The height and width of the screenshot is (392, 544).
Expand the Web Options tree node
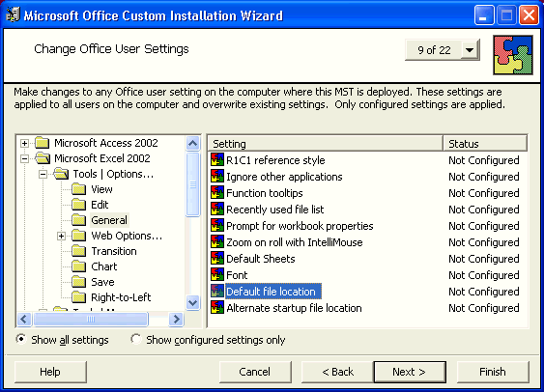(61, 236)
